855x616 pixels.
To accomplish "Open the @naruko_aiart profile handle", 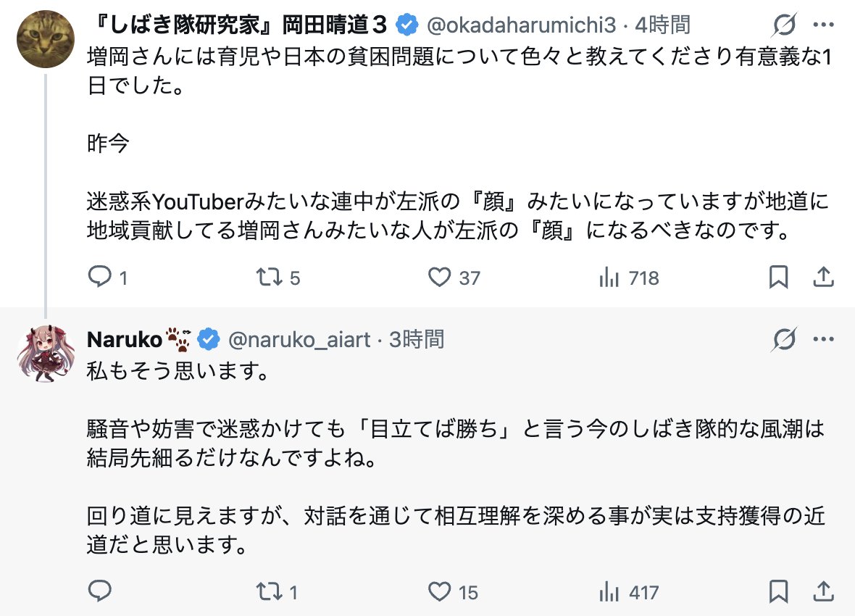I will coord(299,339).
